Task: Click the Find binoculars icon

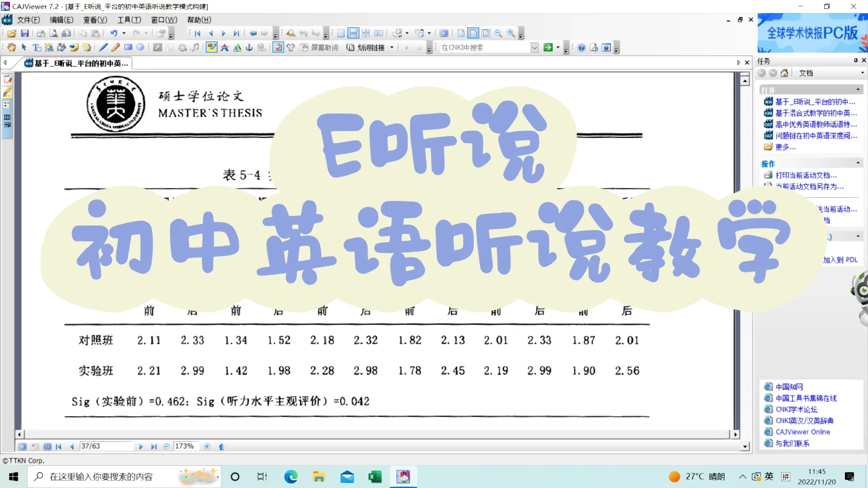Action: (291, 33)
